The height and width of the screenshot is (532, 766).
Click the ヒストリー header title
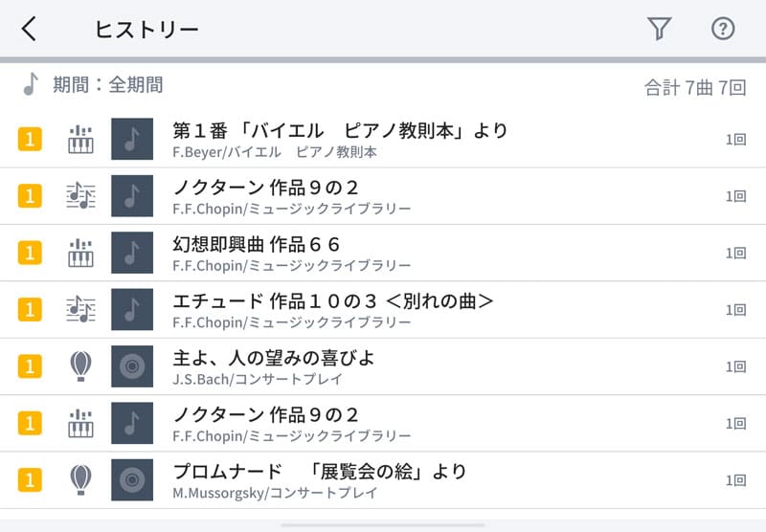146,30
